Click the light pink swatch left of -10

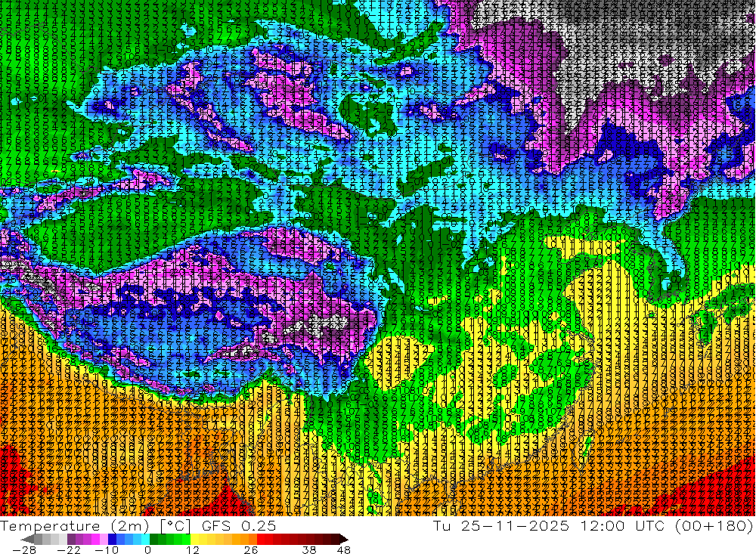pyautogui.click(x=104, y=539)
